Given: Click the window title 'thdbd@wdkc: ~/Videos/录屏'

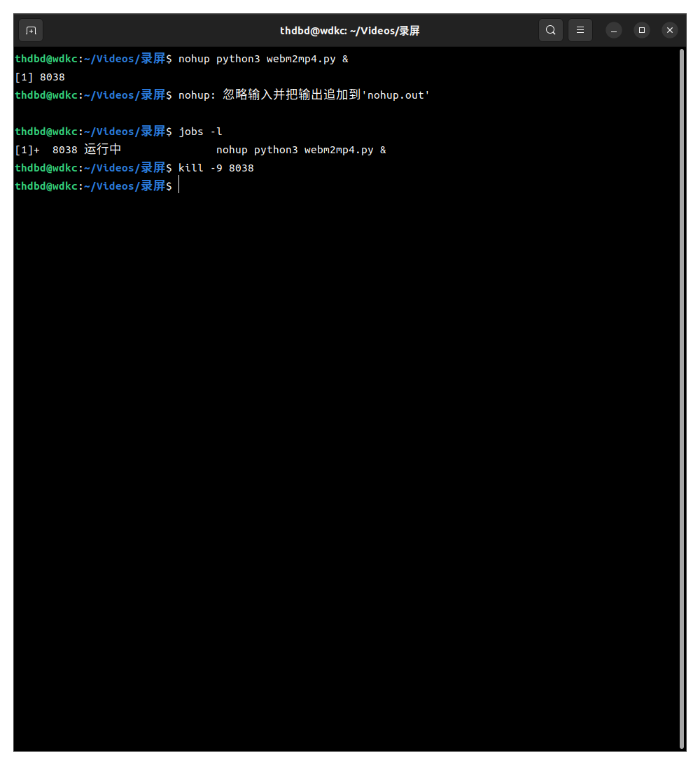Looking at the screenshot, I should click(349, 31).
